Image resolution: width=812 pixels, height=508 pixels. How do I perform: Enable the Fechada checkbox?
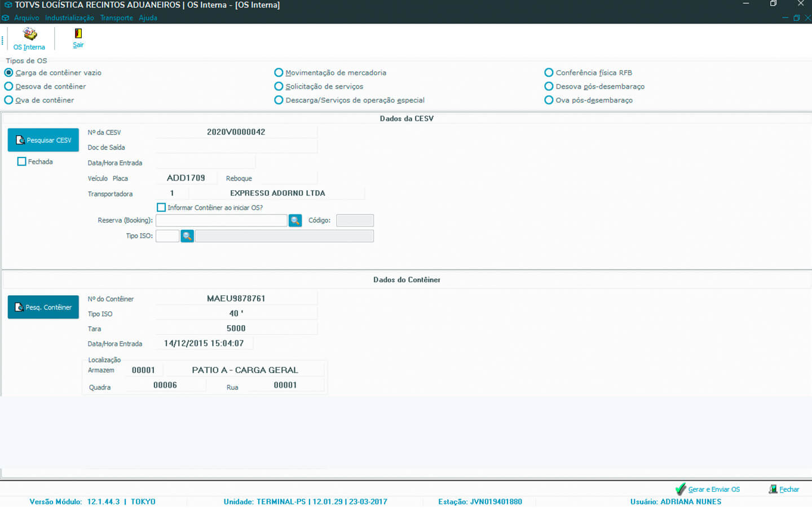pos(22,162)
